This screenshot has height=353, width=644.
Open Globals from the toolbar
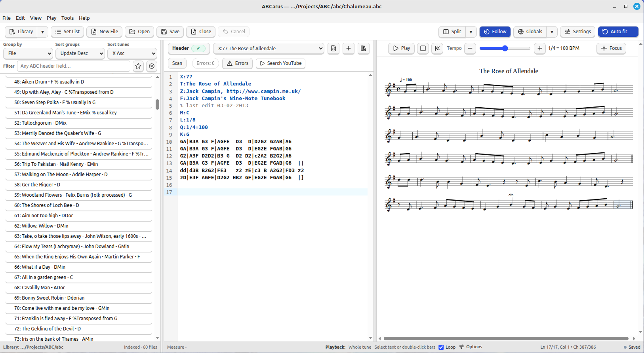(530, 32)
